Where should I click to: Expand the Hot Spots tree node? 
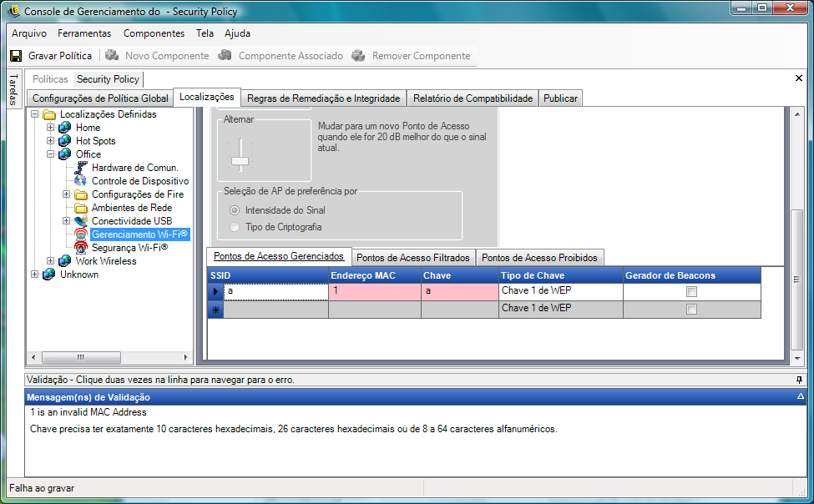(50, 141)
